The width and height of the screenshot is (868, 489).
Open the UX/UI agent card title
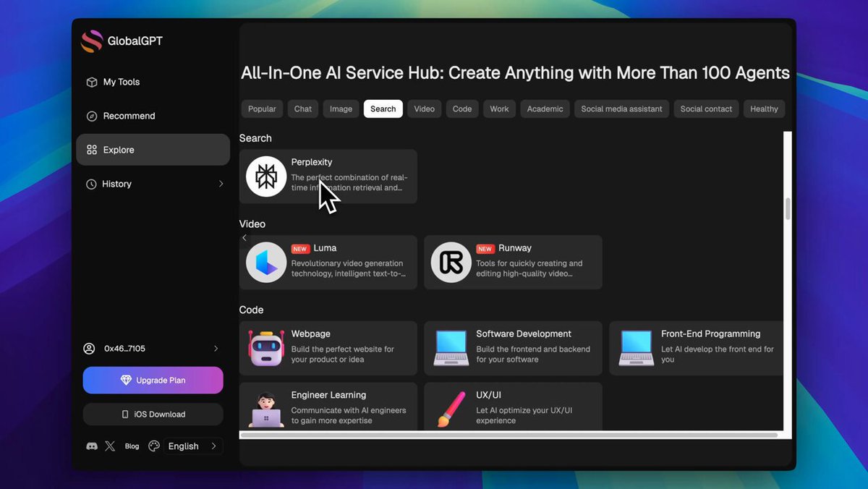point(488,396)
